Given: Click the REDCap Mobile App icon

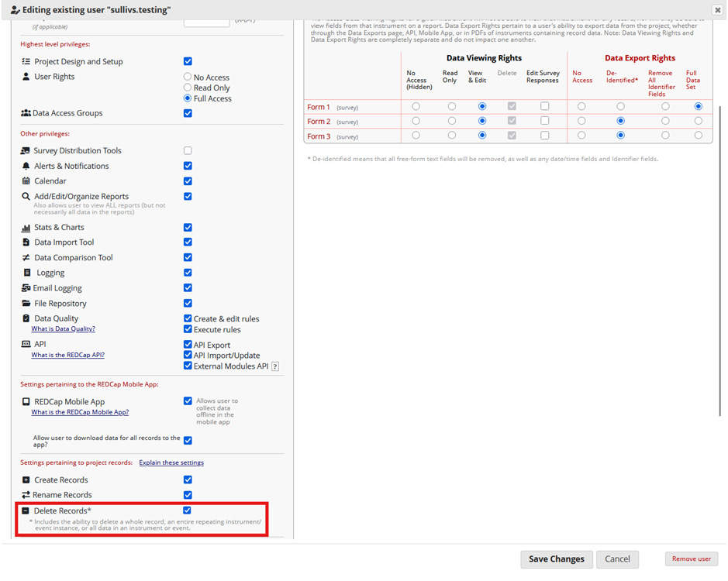Looking at the screenshot, I should [x=26, y=402].
